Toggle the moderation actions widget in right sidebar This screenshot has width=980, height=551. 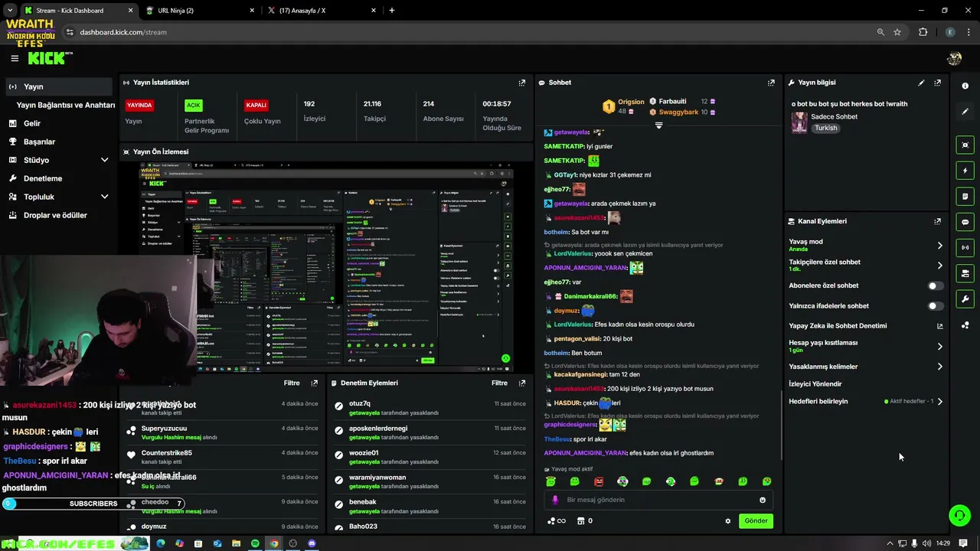click(965, 273)
